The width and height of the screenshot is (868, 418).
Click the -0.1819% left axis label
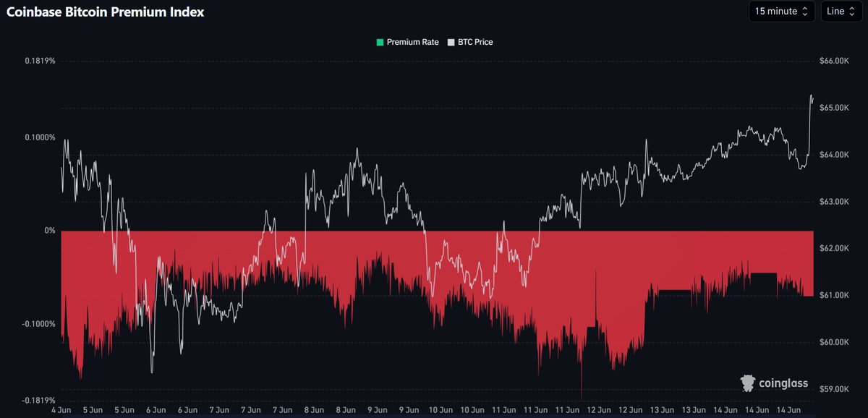[x=39, y=400]
